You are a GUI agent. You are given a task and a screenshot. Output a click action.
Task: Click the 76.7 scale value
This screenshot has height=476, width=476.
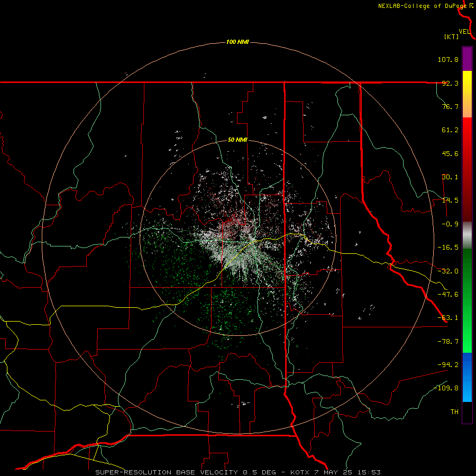pyautogui.click(x=450, y=106)
